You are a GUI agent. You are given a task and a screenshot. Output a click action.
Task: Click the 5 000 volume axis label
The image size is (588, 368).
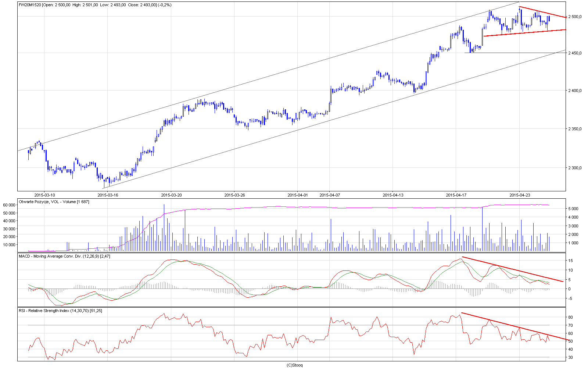[574, 209]
